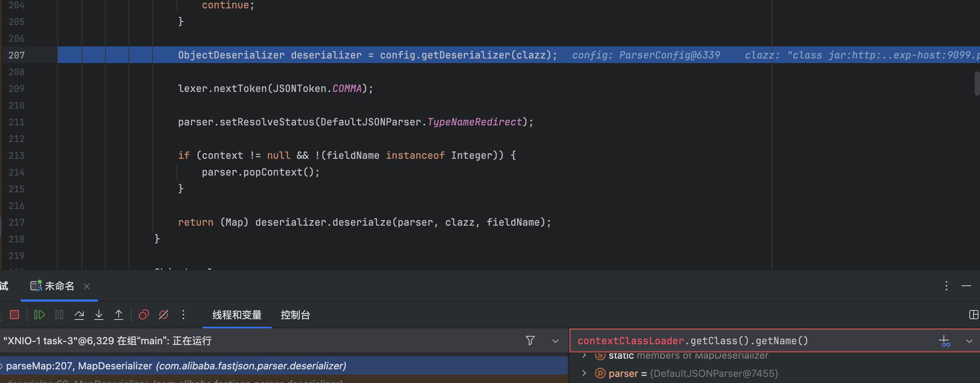The width and height of the screenshot is (980, 383).
Task: Expand the parser variable node
Action: (x=584, y=373)
